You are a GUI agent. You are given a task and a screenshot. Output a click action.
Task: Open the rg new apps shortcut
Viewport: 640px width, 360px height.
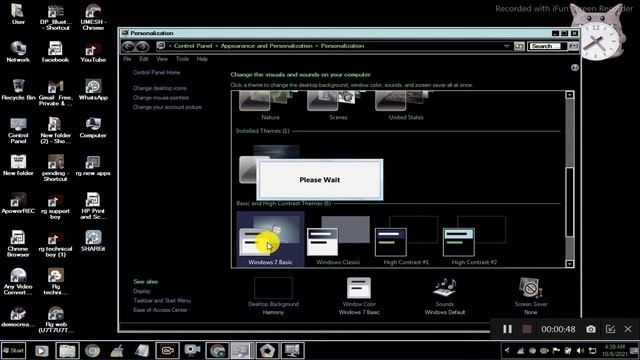[93, 165]
